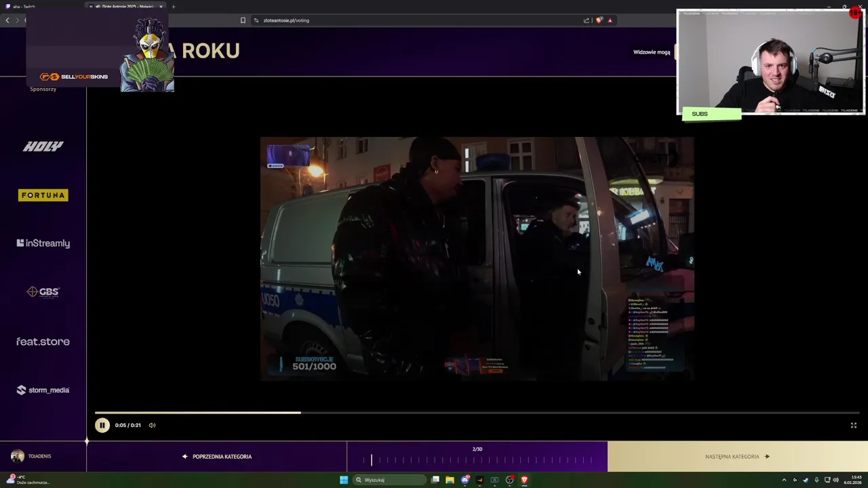Open the HOLY sponsor logo
Image resolution: width=868 pixels, height=488 pixels.
(43, 146)
